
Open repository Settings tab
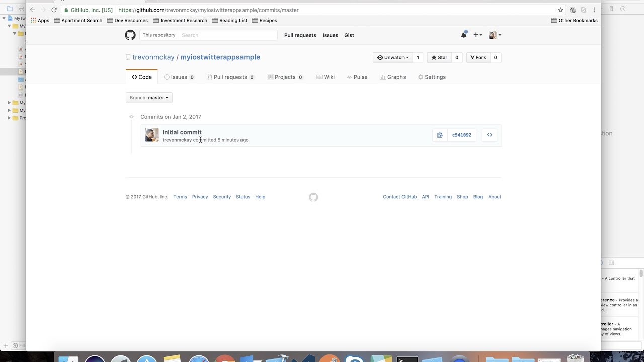tap(432, 77)
